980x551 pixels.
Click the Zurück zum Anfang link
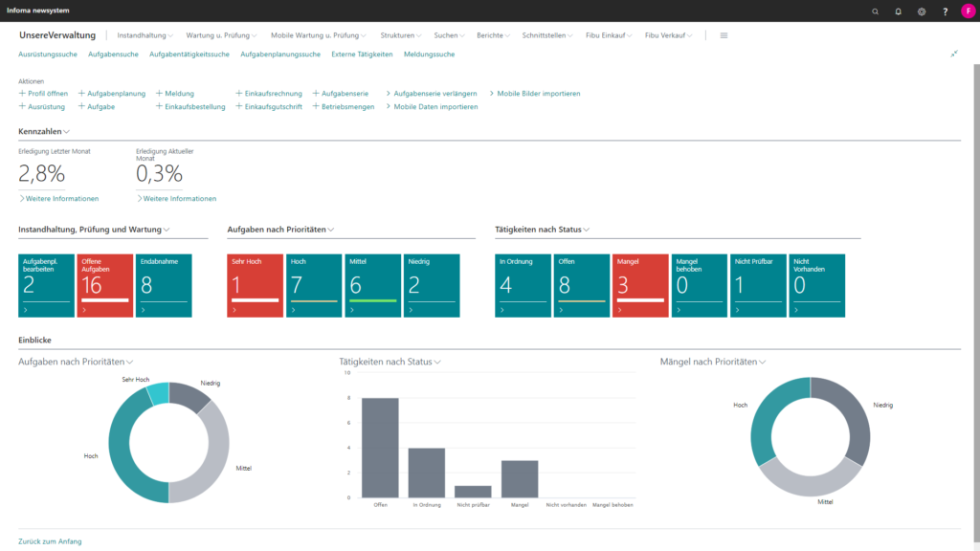pyautogui.click(x=52, y=541)
